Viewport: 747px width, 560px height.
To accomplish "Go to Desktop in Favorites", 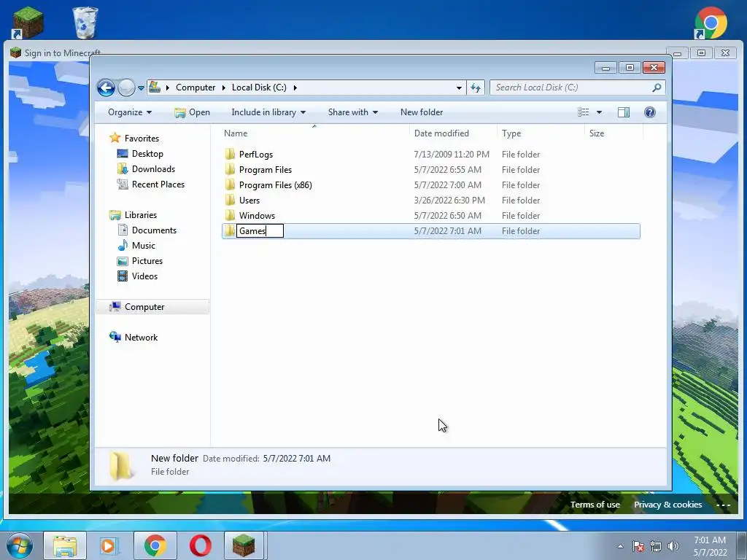I will pyautogui.click(x=147, y=154).
